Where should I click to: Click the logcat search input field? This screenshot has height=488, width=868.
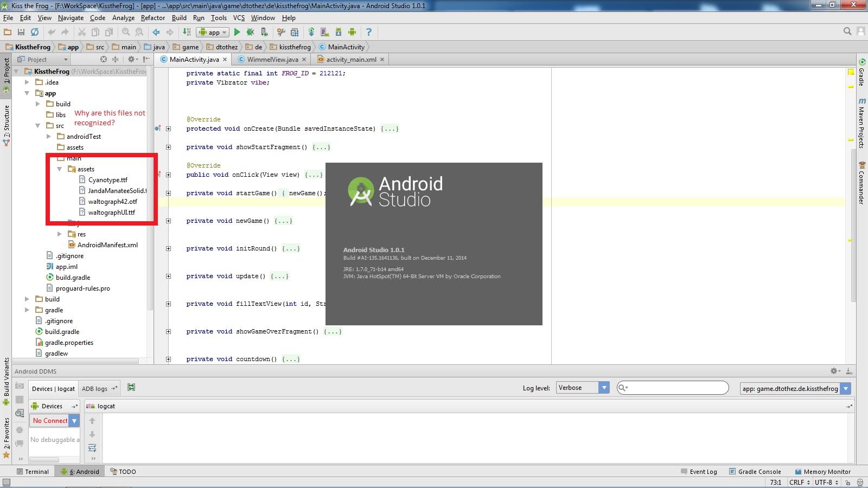pyautogui.click(x=678, y=388)
